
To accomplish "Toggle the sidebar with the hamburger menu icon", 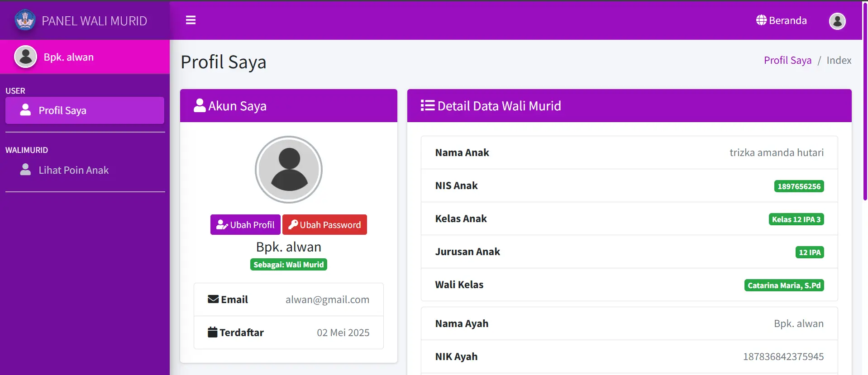I will coord(191,20).
